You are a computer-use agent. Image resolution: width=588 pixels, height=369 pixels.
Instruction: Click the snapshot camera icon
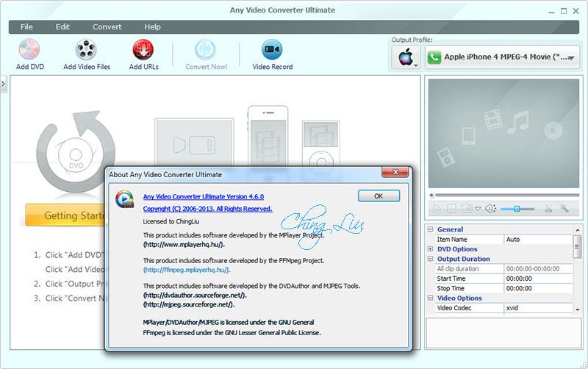(467, 209)
